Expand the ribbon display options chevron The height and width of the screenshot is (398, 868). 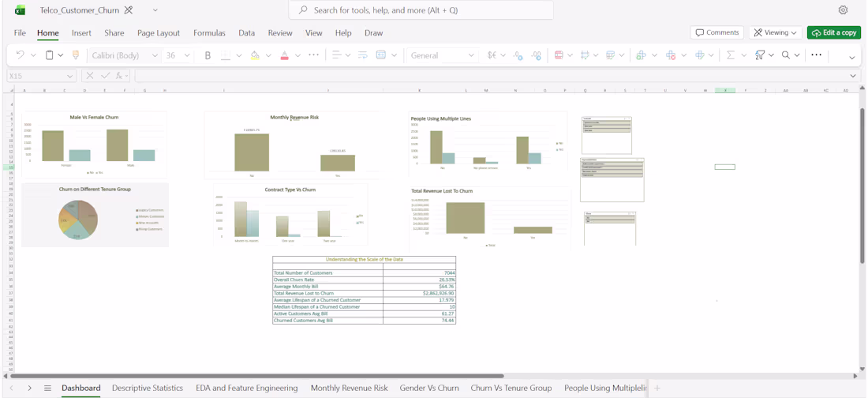tap(852, 57)
